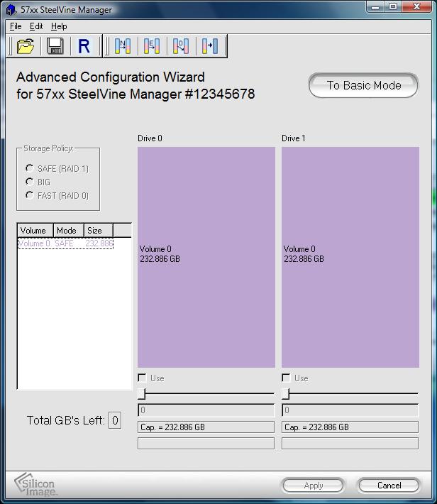Click the toolbar icon marked N
Viewport: 437px width, 504px height.
[123, 46]
